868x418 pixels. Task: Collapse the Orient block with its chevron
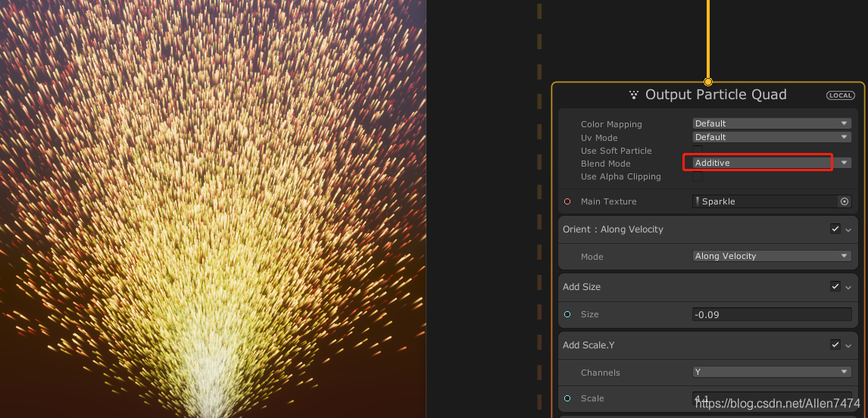[848, 229]
